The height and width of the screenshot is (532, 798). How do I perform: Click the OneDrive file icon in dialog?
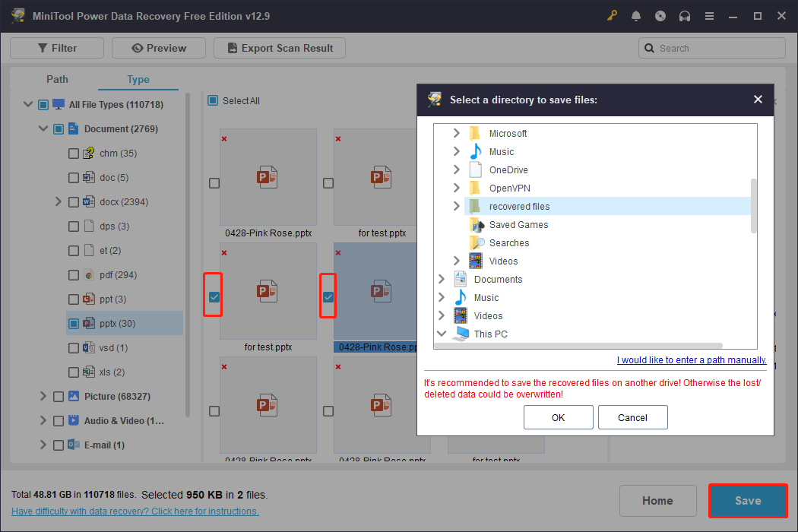[475, 169]
